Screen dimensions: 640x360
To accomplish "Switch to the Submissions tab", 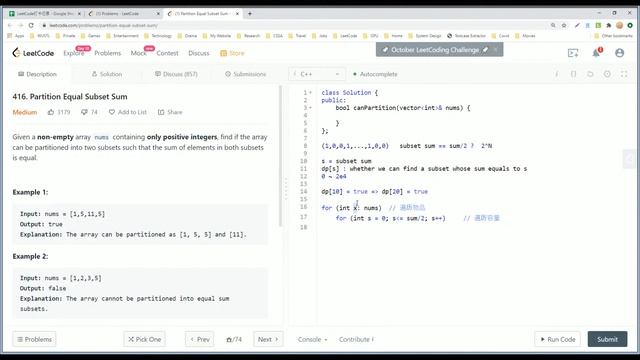I will [x=245, y=74].
